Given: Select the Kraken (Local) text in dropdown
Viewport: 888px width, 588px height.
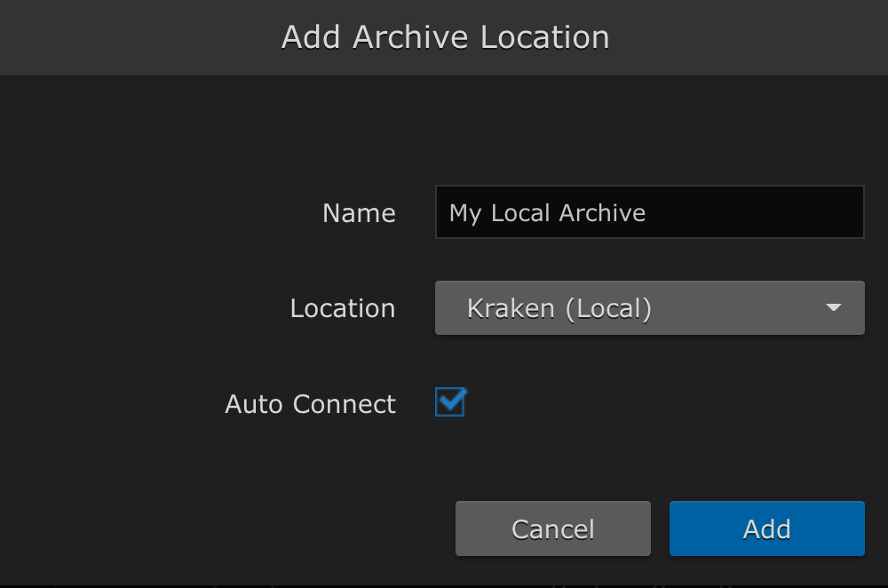Looking at the screenshot, I should [559, 308].
